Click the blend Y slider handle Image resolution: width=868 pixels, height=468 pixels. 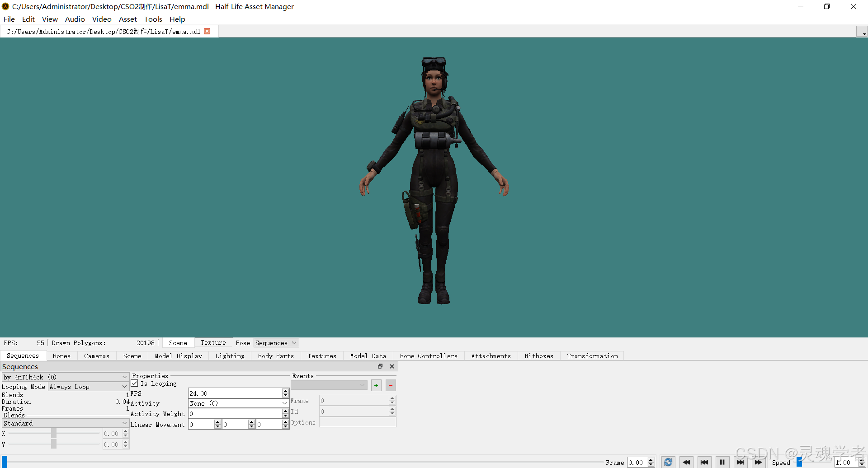[x=54, y=444]
